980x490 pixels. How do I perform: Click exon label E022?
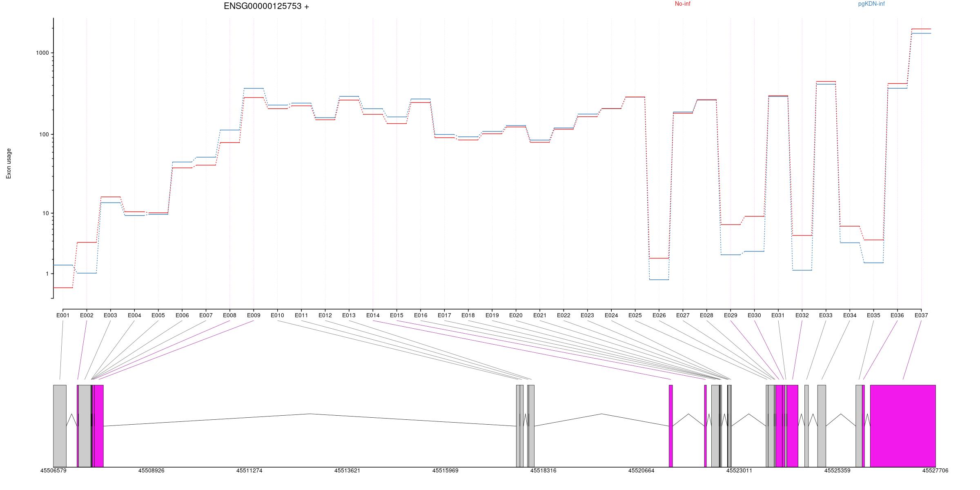pos(563,315)
